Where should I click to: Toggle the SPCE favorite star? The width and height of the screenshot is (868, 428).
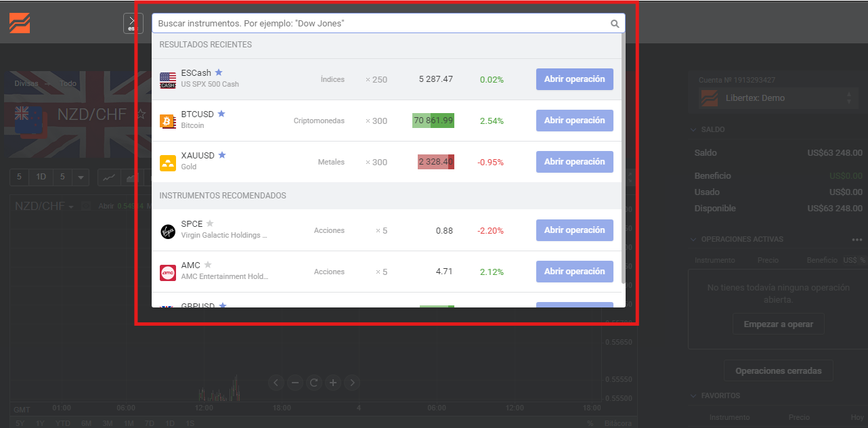210,223
